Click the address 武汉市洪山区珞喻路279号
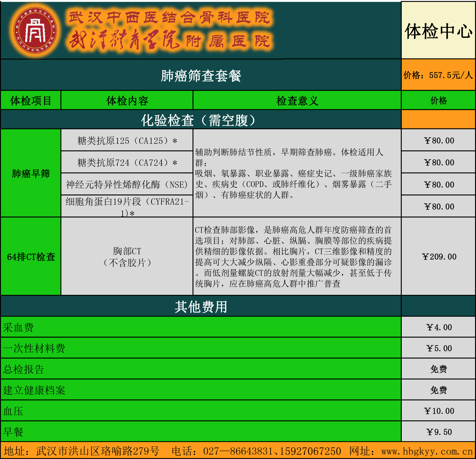The width and height of the screenshot is (476, 459). (98, 451)
